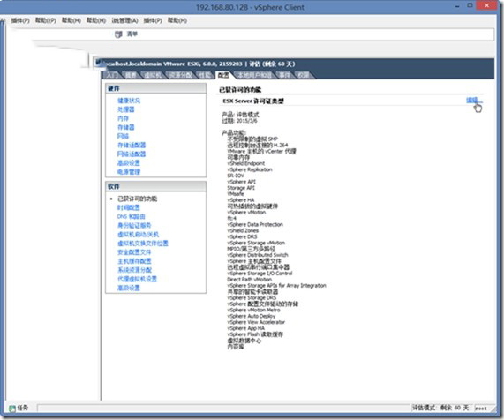Switch to the 摘要 tab
The width and height of the screenshot is (504, 420).
click(131, 75)
